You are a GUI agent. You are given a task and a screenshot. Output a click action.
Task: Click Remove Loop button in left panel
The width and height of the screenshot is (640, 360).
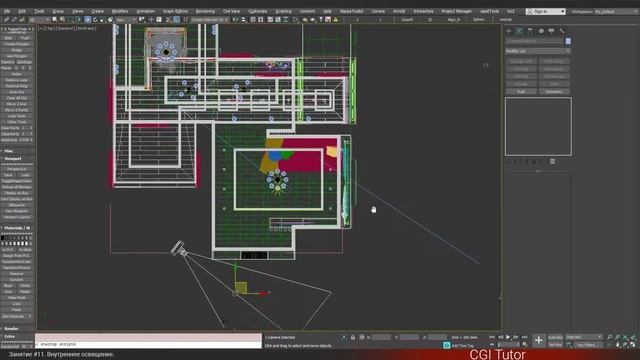(17, 80)
